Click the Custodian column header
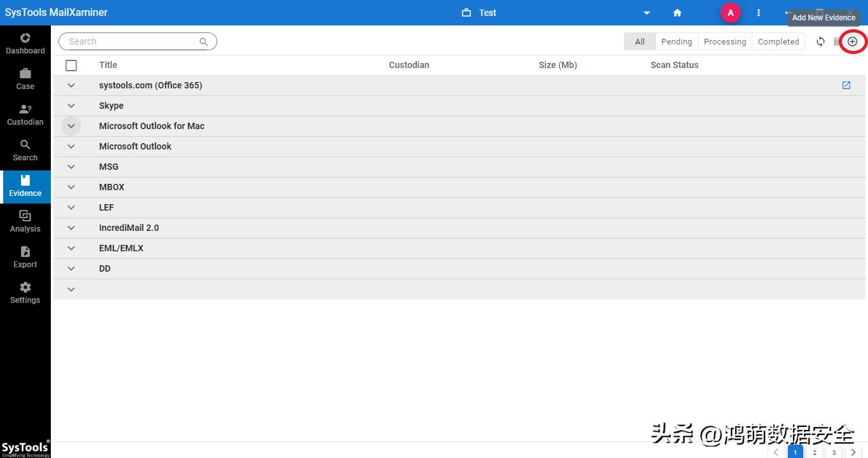868x458 pixels. point(409,65)
